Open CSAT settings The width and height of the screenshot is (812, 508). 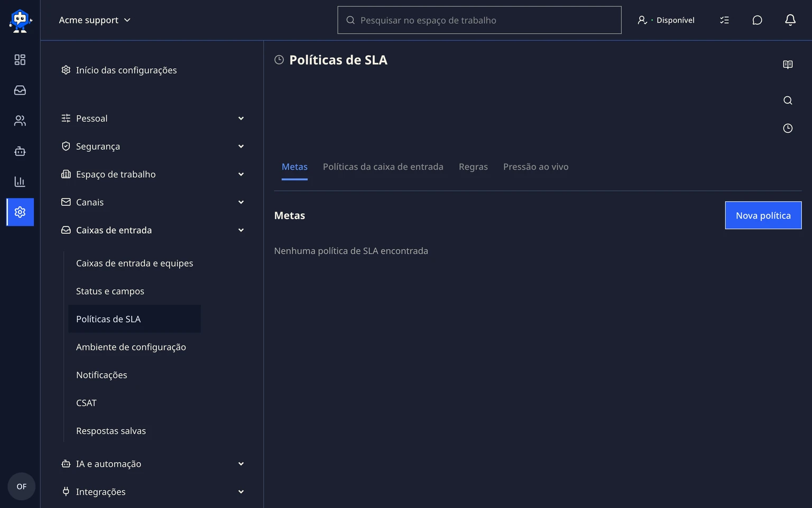pos(134,403)
